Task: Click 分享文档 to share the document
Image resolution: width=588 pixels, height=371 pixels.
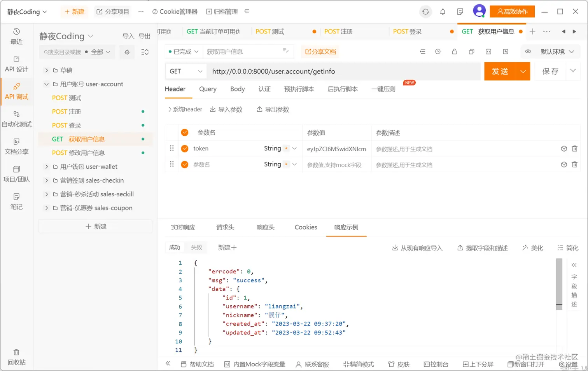Action: click(320, 51)
